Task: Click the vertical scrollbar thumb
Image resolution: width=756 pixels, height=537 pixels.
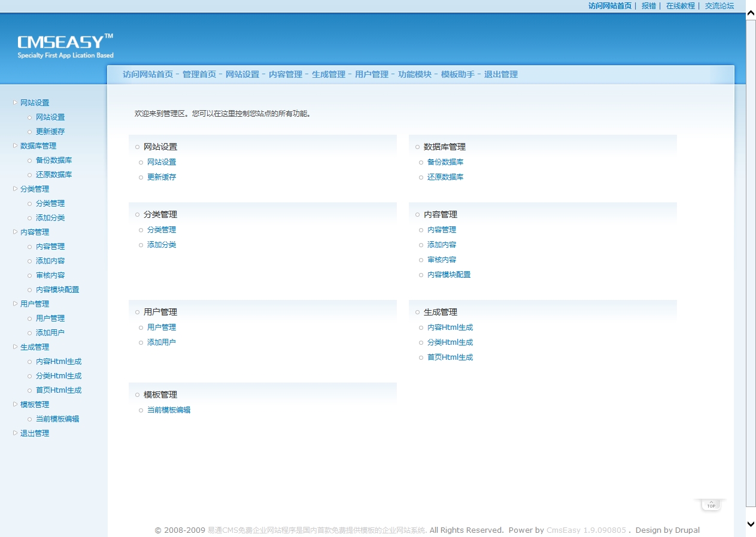Action: pyautogui.click(x=751, y=263)
